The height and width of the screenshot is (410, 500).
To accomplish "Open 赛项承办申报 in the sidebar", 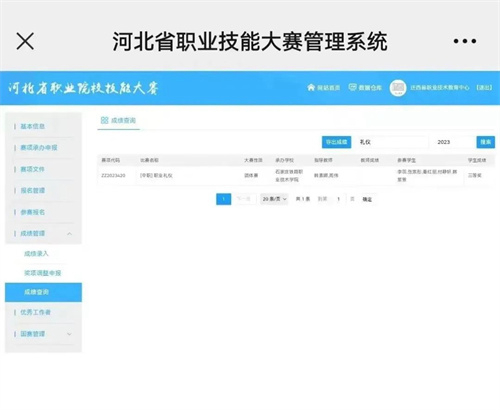I will (39, 147).
